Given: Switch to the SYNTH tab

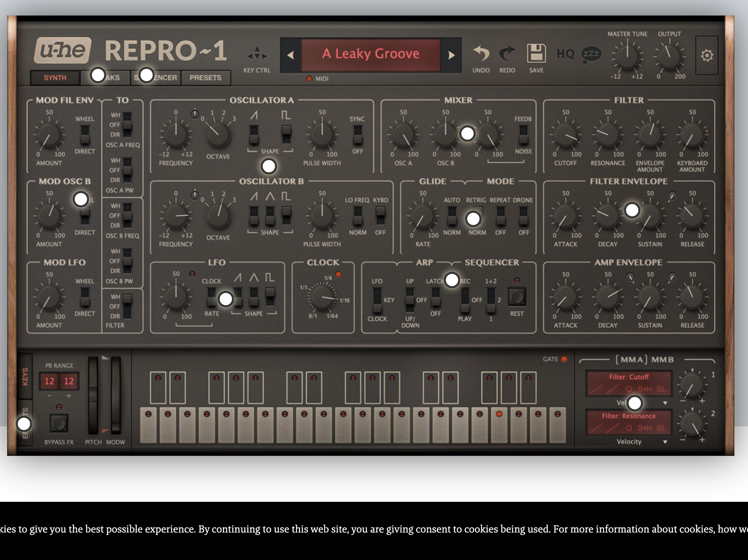Looking at the screenshot, I should point(55,78).
